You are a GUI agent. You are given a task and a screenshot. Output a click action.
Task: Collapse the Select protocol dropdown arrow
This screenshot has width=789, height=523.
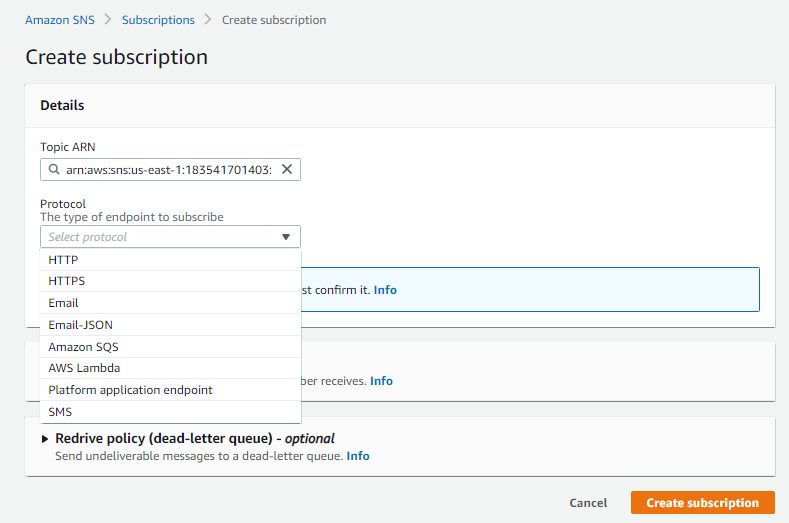pyautogui.click(x=286, y=237)
